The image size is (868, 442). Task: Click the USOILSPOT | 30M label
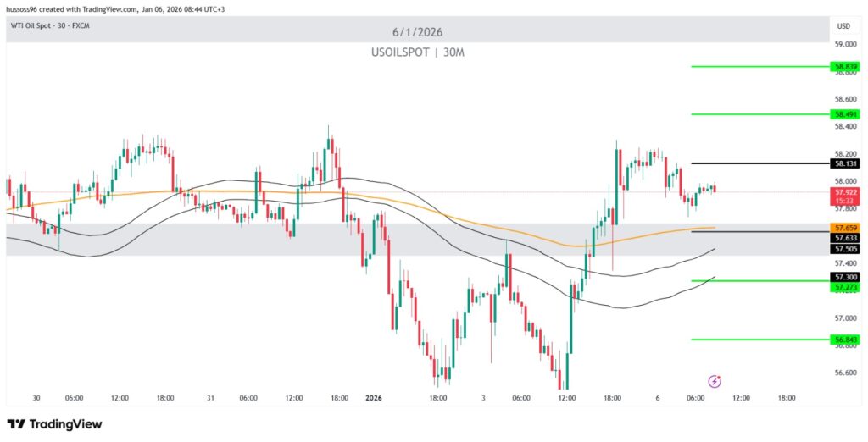pos(417,53)
